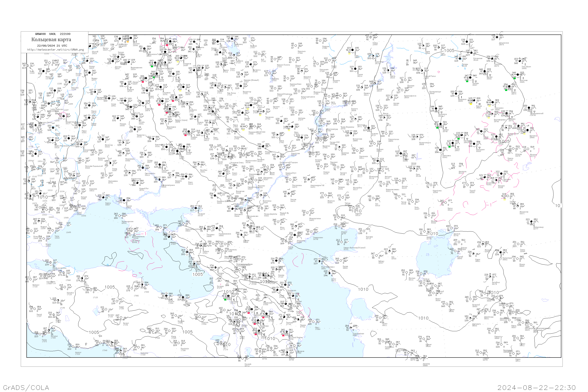This screenshot has height=392, width=588.
Task: Click the Пермь station cloud-cover symbol
Action: point(388,71)
